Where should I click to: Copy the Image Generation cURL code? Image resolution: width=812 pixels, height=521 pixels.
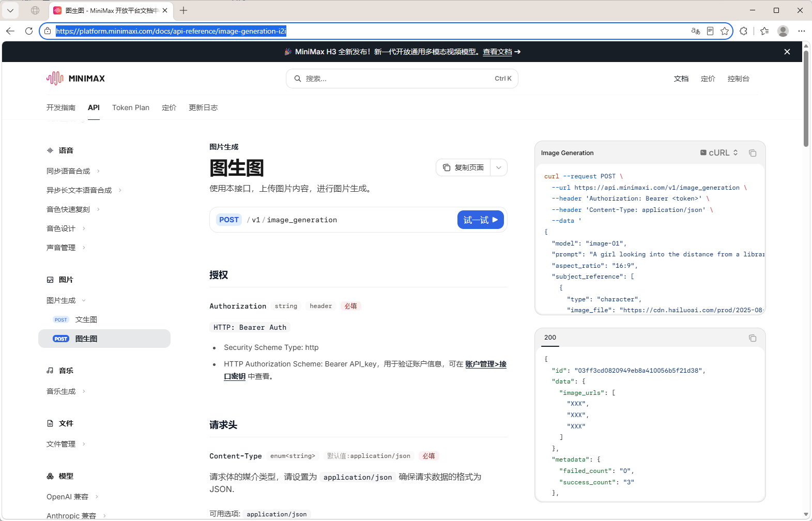(753, 153)
